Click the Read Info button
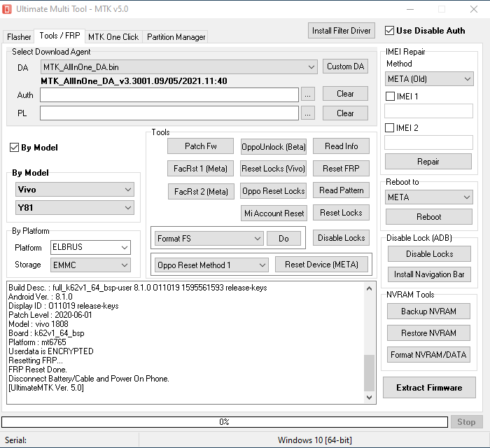The width and height of the screenshot is (490, 448). pyautogui.click(x=341, y=146)
